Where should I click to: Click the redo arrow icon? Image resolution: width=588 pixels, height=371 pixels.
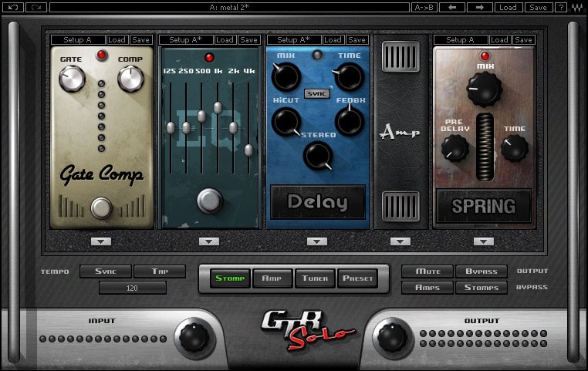[x=36, y=7]
